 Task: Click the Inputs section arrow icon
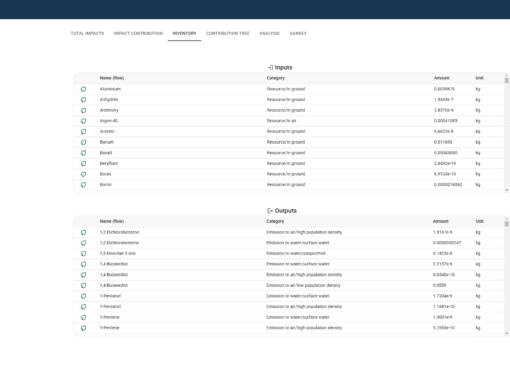coord(270,67)
